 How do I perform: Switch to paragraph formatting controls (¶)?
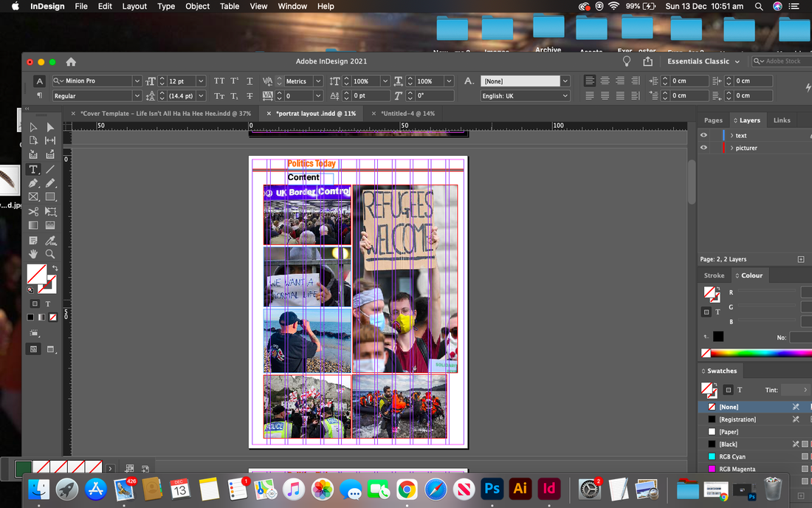pyautogui.click(x=39, y=95)
